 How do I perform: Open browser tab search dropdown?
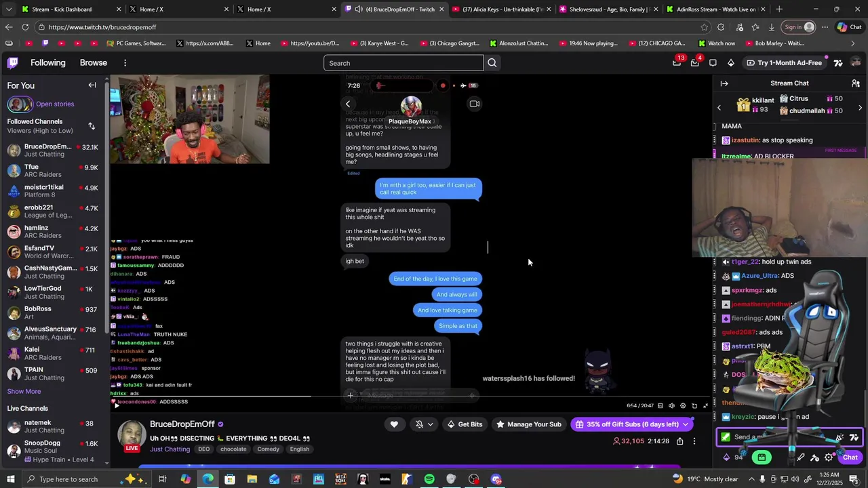9,9
